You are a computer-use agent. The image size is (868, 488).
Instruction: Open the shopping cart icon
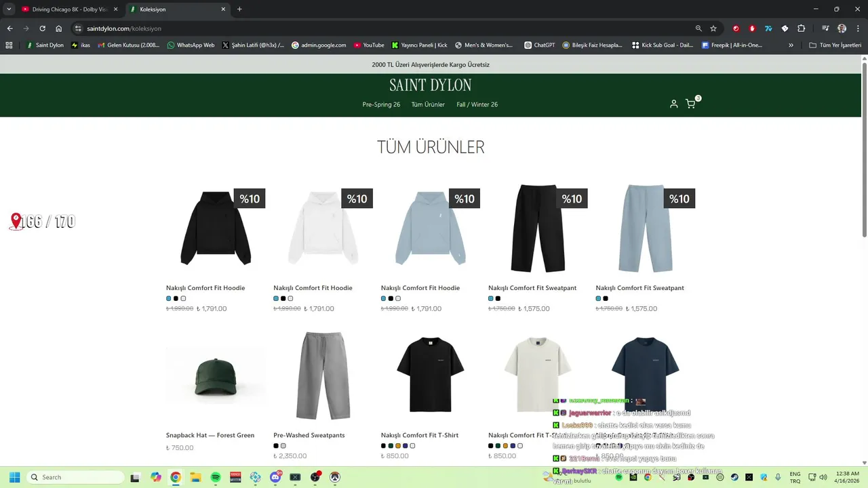click(690, 104)
